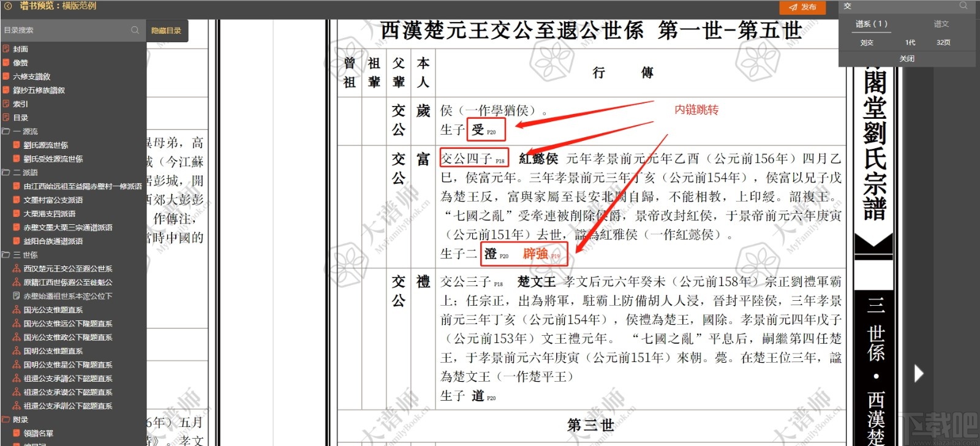
Task: Open 赤壁文墨大栗三宗通谱派语 entry
Action: [68, 227]
